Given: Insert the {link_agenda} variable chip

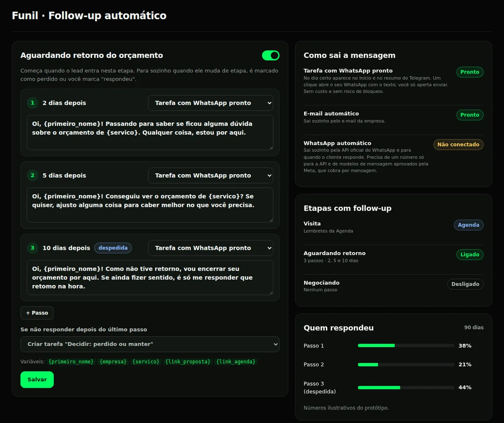Looking at the screenshot, I should point(236,362).
